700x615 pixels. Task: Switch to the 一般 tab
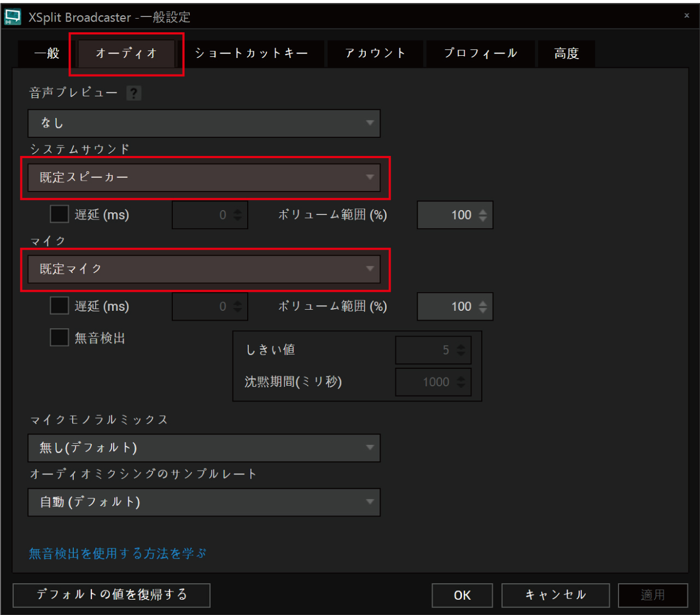tap(47, 54)
